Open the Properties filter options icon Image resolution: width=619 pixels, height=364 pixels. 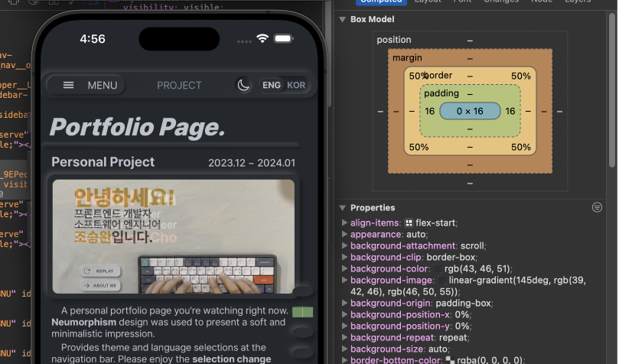click(x=597, y=207)
